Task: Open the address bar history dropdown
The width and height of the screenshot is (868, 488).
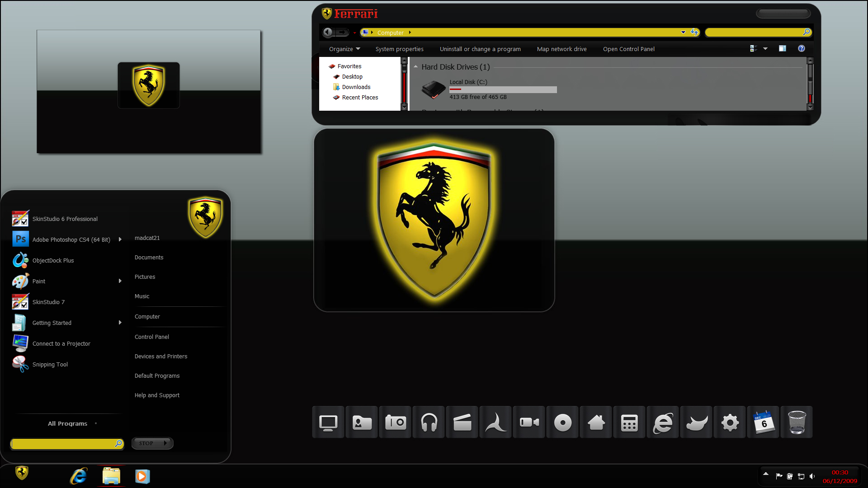Action: point(683,32)
